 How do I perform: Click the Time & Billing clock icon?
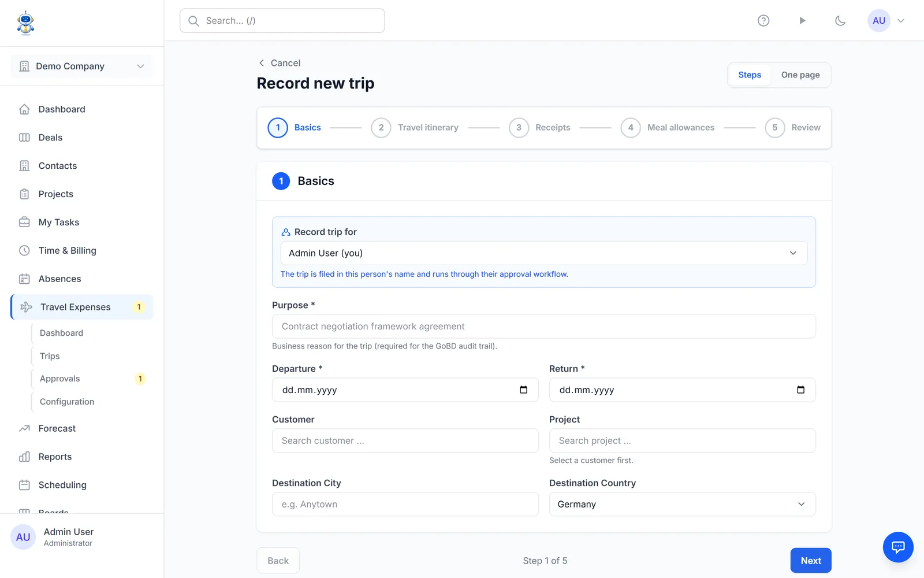(x=24, y=251)
